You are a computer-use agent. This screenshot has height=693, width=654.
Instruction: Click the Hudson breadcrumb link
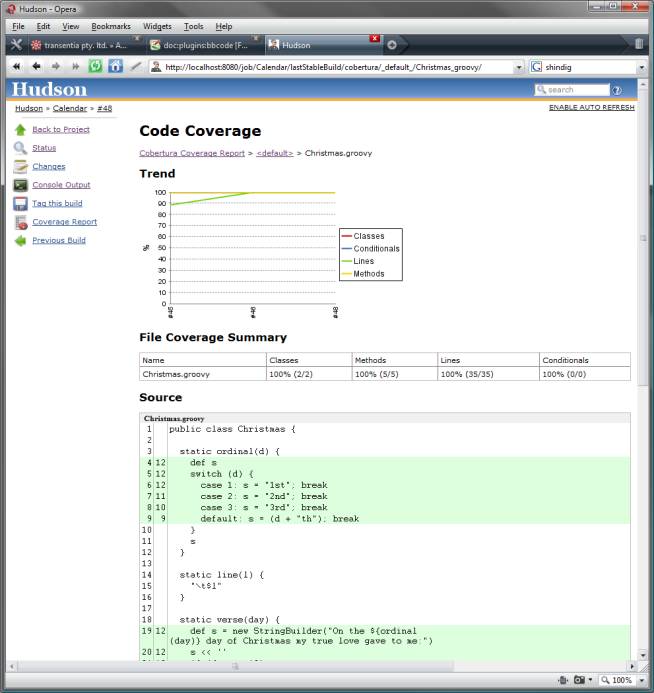29,109
